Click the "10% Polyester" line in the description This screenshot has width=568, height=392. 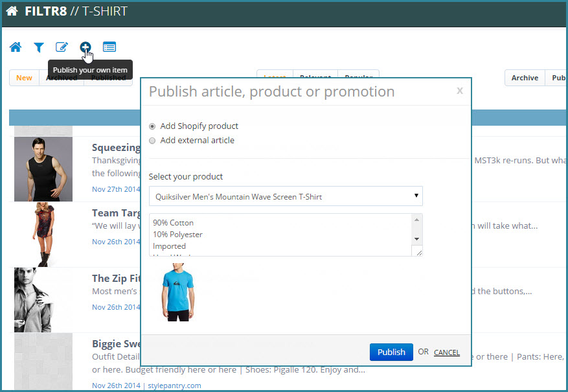[x=177, y=235]
